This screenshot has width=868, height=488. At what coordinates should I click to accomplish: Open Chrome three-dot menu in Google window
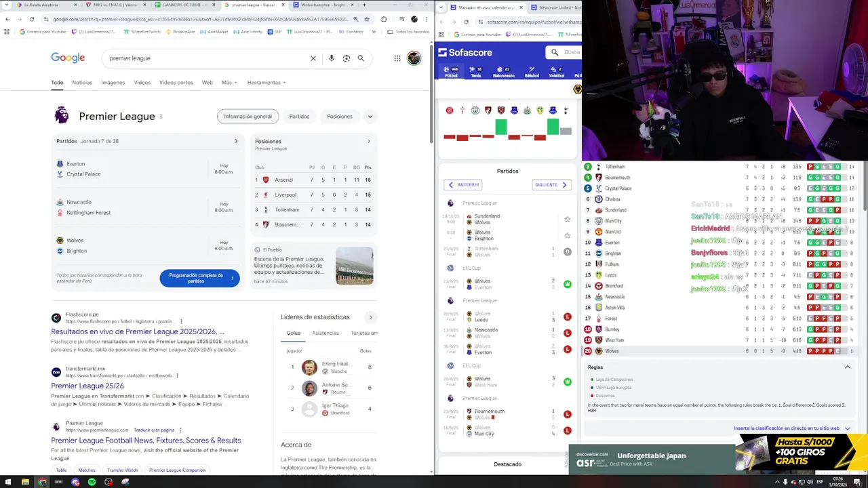pos(427,19)
